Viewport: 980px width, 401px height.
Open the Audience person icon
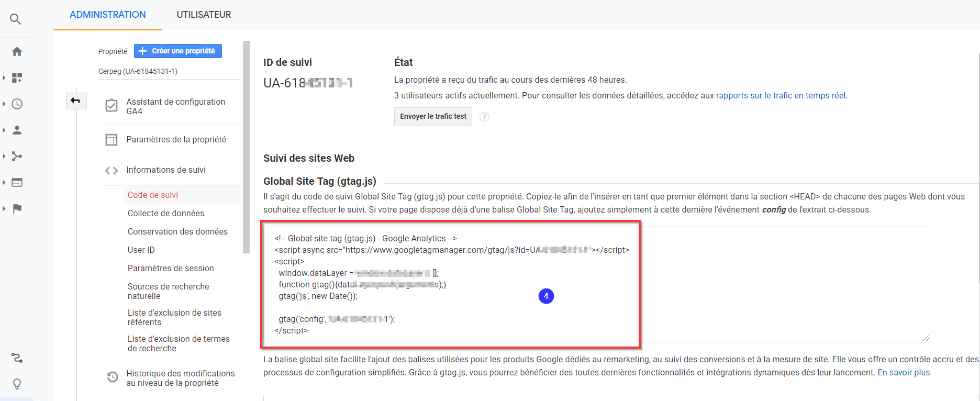(x=17, y=130)
